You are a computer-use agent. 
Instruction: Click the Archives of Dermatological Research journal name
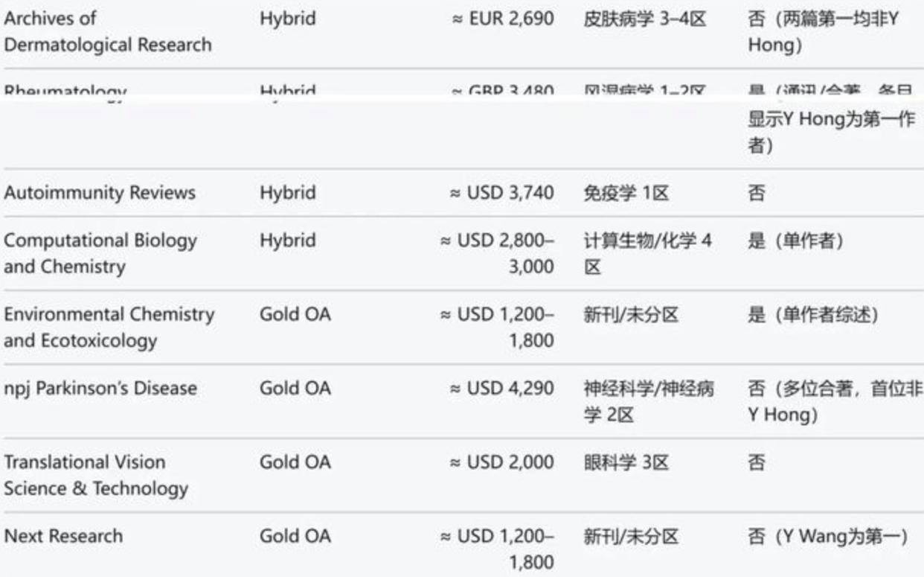tap(107, 31)
